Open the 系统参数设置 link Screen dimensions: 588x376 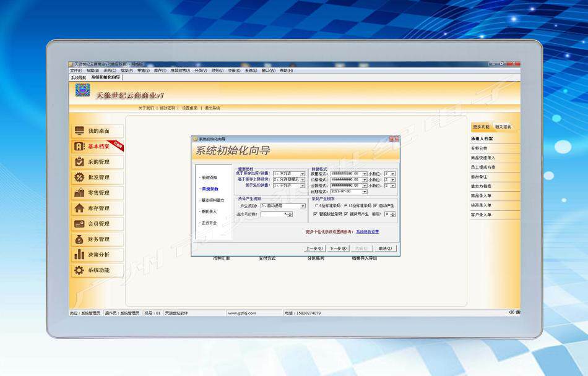[368, 232]
